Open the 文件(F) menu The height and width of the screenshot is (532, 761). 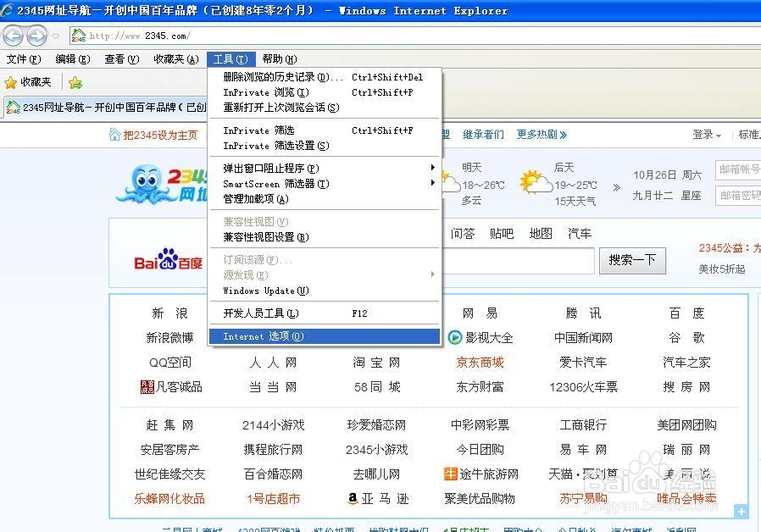point(24,59)
